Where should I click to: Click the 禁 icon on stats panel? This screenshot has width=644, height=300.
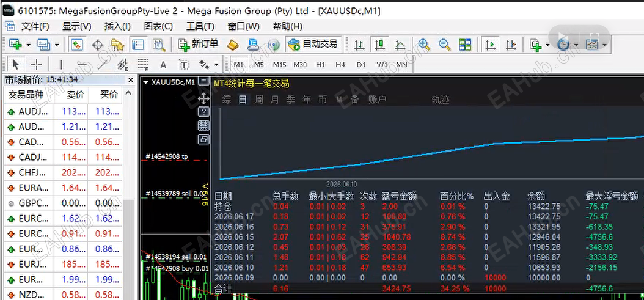pyautogui.click(x=203, y=125)
